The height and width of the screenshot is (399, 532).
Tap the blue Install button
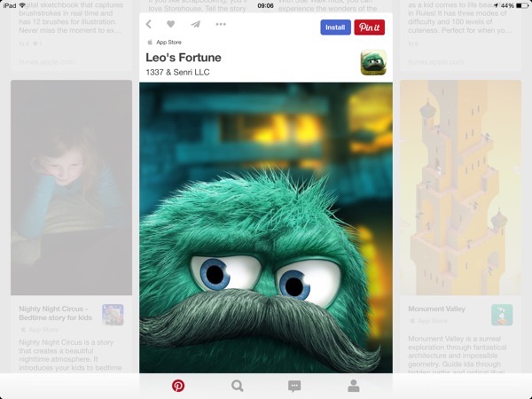(x=335, y=27)
